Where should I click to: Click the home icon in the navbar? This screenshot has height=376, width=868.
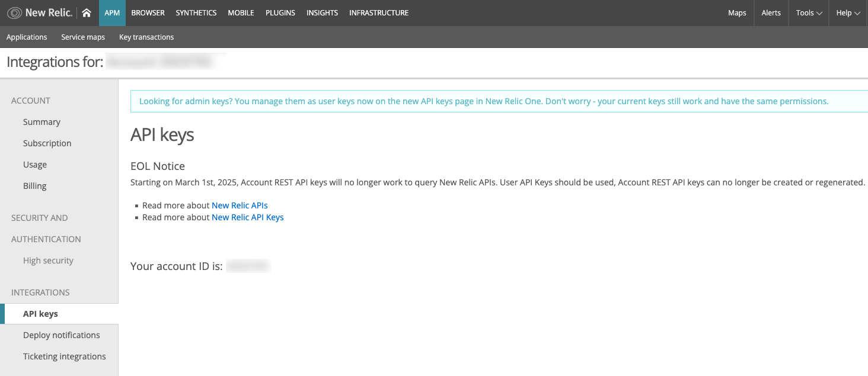[87, 12]
